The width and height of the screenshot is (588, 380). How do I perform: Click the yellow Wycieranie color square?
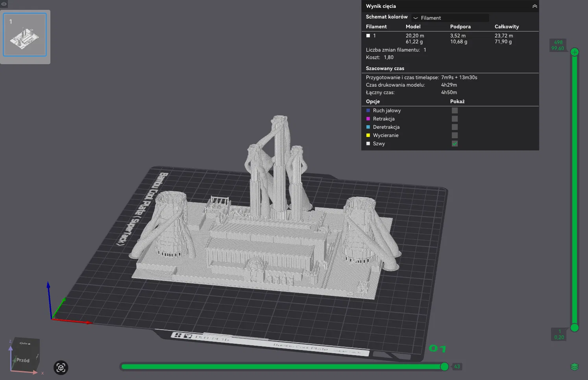click(368, 135)
